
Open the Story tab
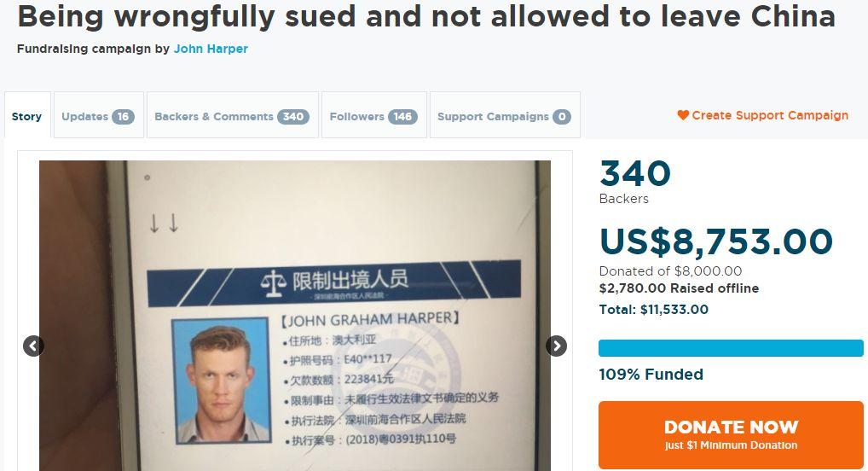click(27, 115)
